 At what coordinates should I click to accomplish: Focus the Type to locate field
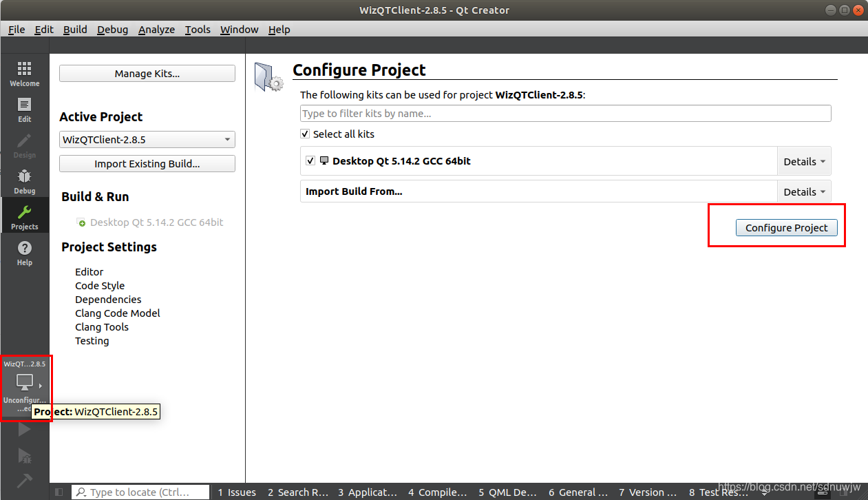pyautogui.click(x=140, y=492)
